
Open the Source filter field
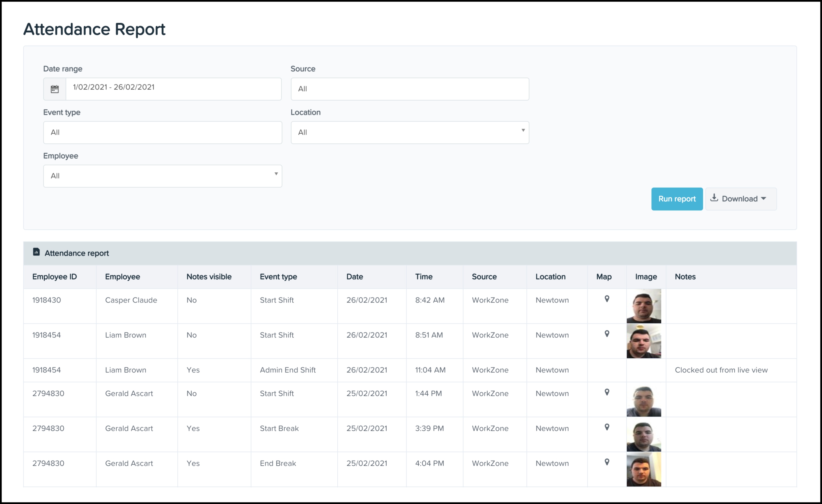(410, 89)
